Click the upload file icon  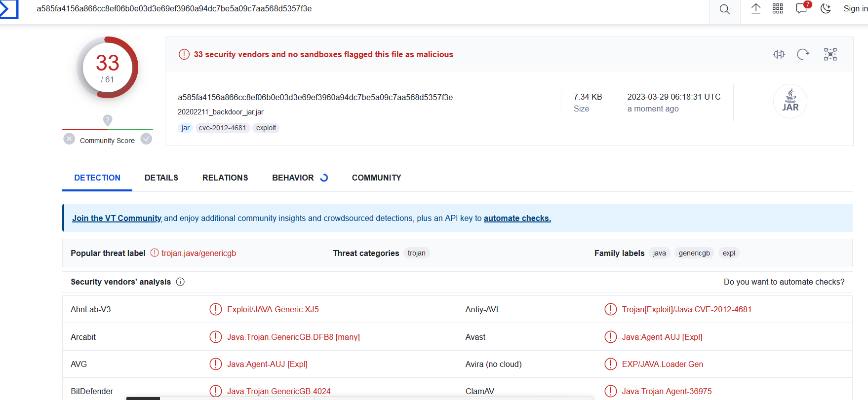755,8
